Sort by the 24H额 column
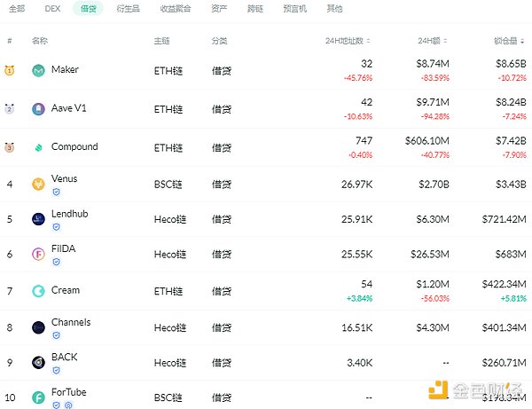 pyautogui.click(x=436, y=41)
